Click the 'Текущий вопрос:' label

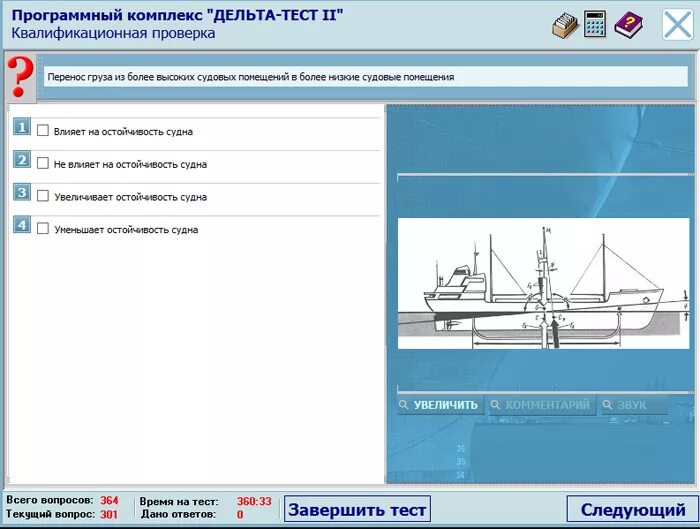[x=50, y=514]
